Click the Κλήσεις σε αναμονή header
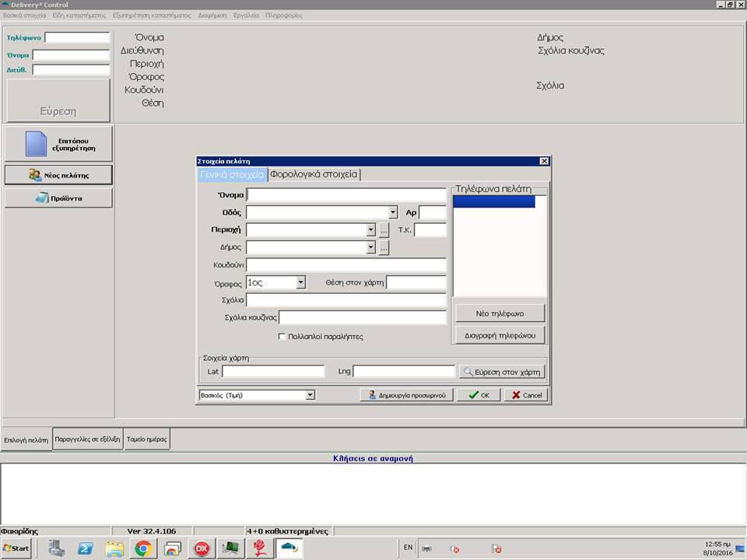This screenshot has height=560, width=747. pyautogui.click(x=373, y=459)
